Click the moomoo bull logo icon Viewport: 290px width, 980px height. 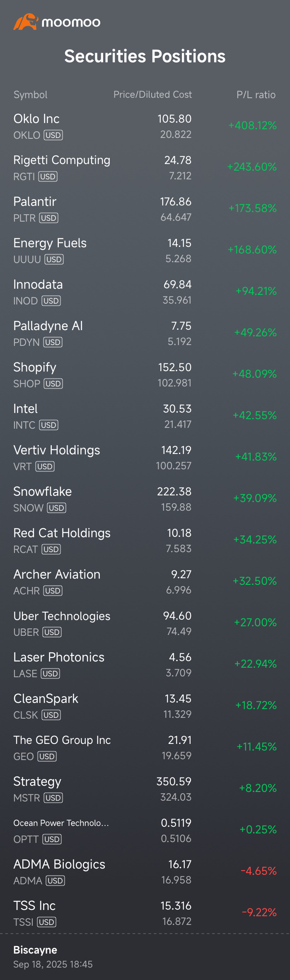tap(25, 22)
